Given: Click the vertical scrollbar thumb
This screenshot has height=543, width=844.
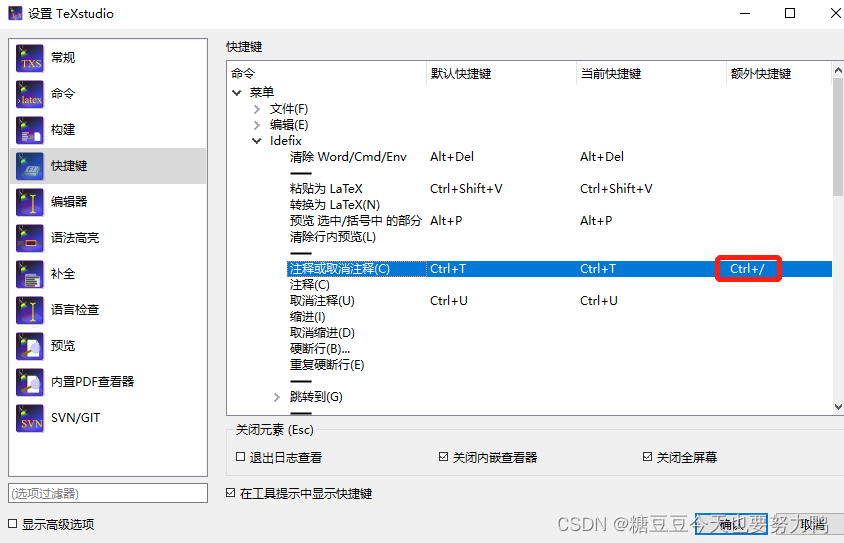Looking at the screenshot, I should 838,137.
